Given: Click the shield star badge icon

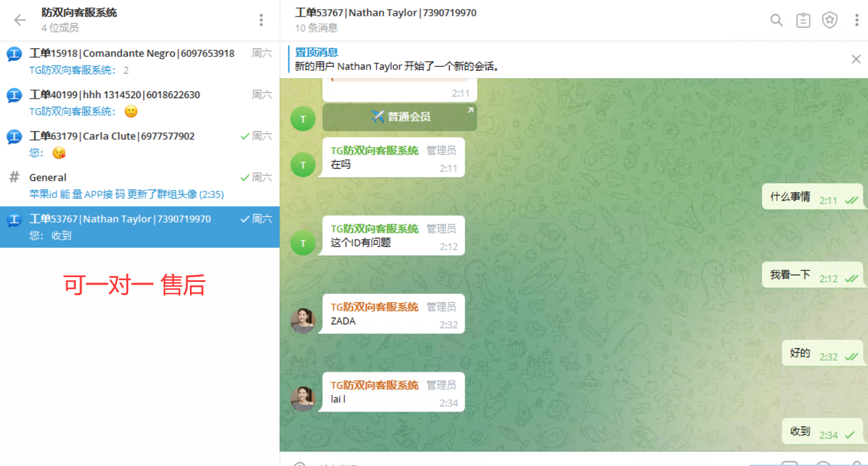Looking at the screenshot, I should click(829, 20).
